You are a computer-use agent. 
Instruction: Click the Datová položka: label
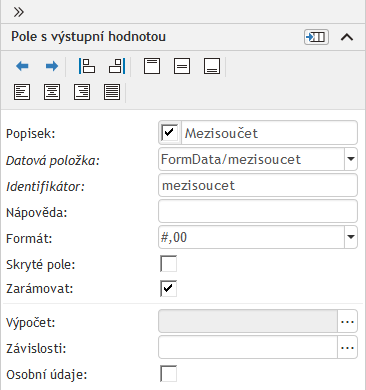tap(53, 160)
